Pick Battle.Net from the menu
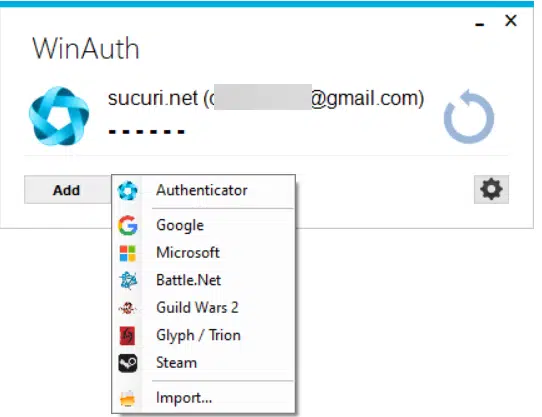This screenshot has height=417, width=542. [204, 280]
